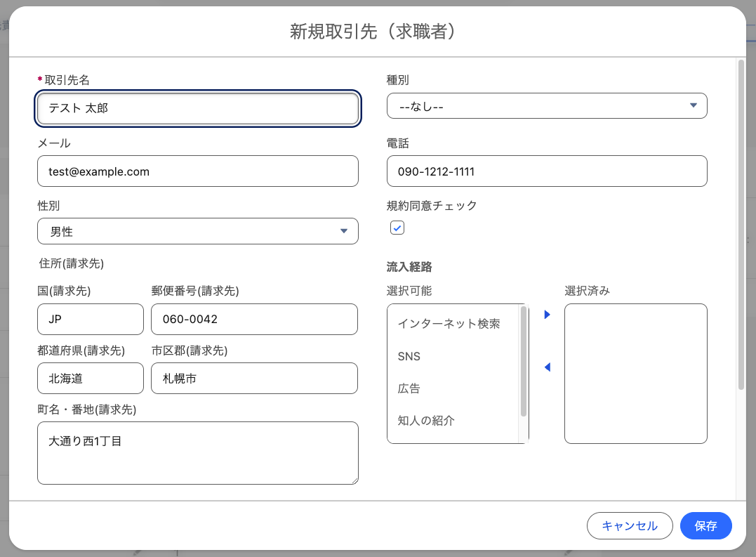Click the 郵便番号(請求先) postal code field
Image resolution: width=756 pixels, height=557 pixels.
pos(254,319)
